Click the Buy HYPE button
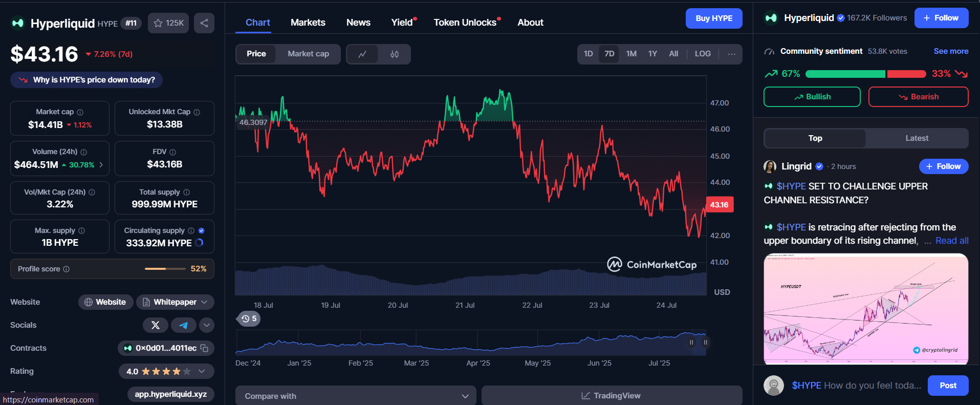The height and width of the screenshot is (405, 980). tap(714, 18)
